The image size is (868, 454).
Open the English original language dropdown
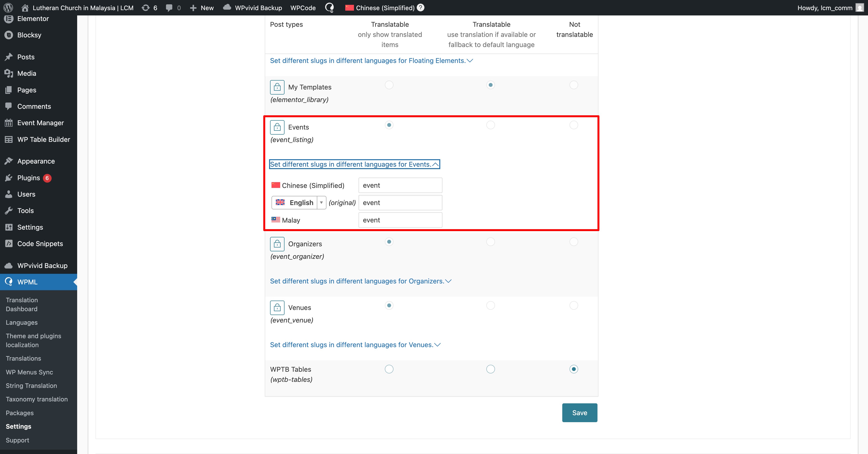298,203
